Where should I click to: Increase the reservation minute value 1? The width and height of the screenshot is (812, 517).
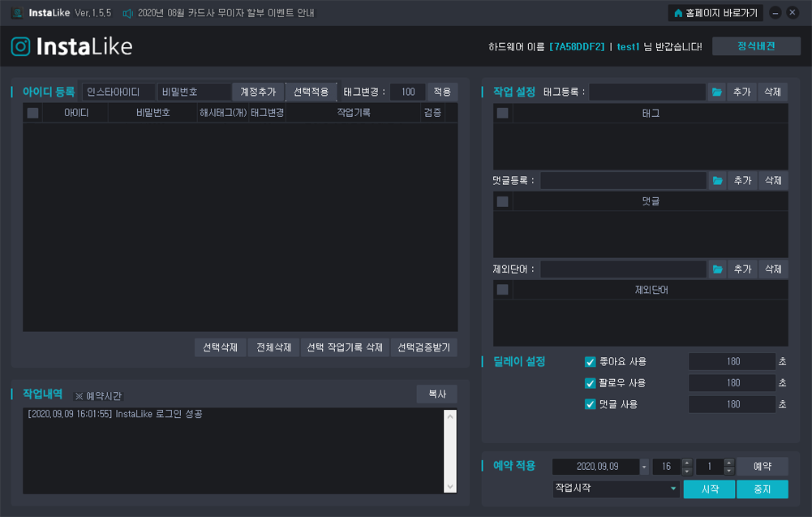point(729,462)
